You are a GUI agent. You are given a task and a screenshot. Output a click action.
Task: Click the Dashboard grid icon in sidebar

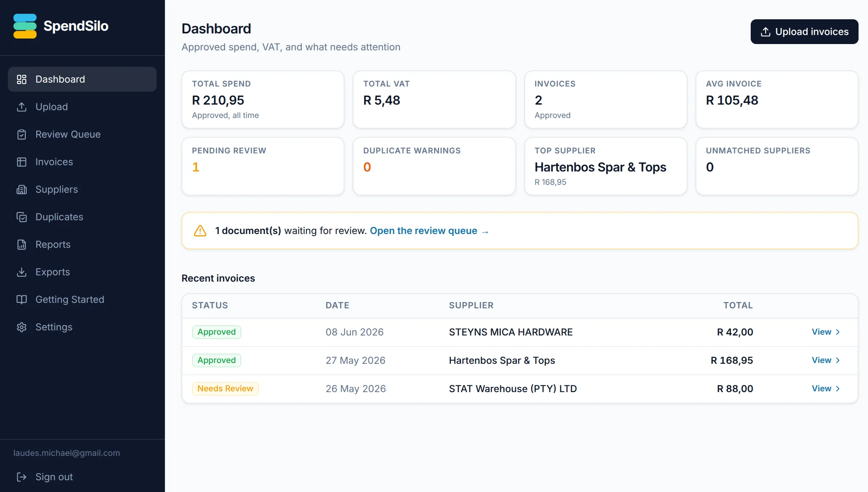(x=22, y=79)
